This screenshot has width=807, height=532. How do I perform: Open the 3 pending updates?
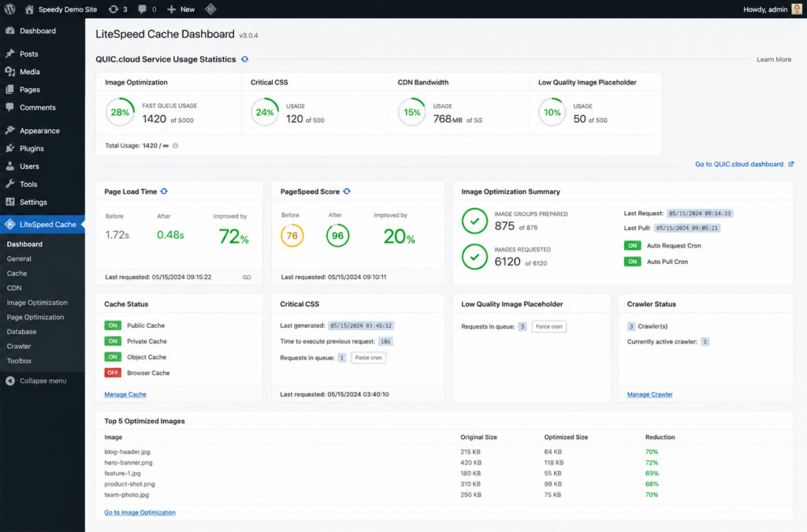[118, 9]
